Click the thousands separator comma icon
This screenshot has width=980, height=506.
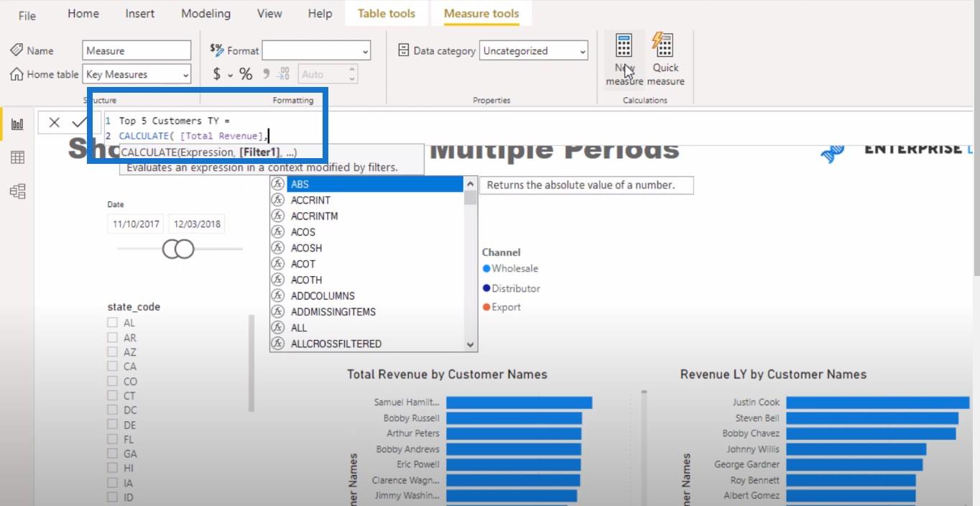point(266,74)
